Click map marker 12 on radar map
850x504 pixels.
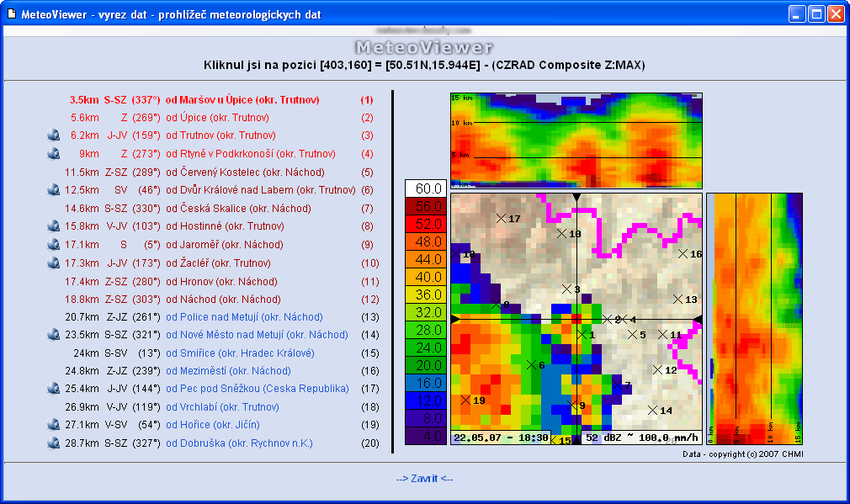coord(657,370)
